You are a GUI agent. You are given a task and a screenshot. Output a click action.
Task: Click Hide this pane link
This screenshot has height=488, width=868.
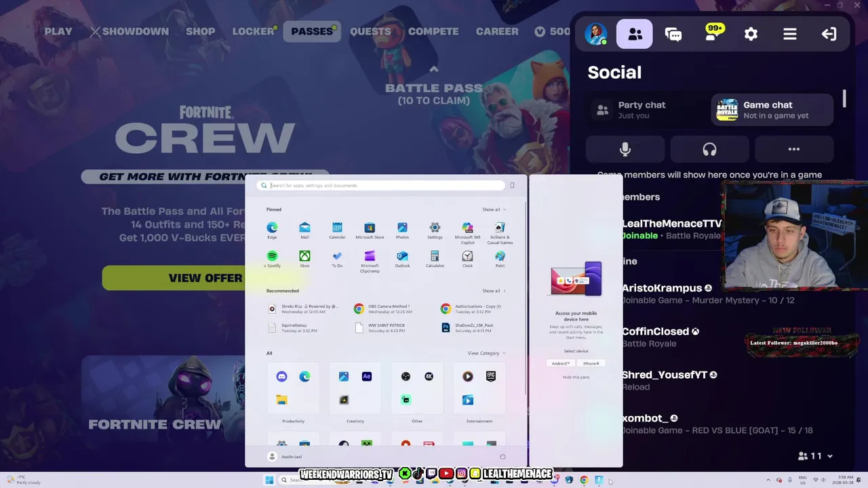tap(576, 377)
